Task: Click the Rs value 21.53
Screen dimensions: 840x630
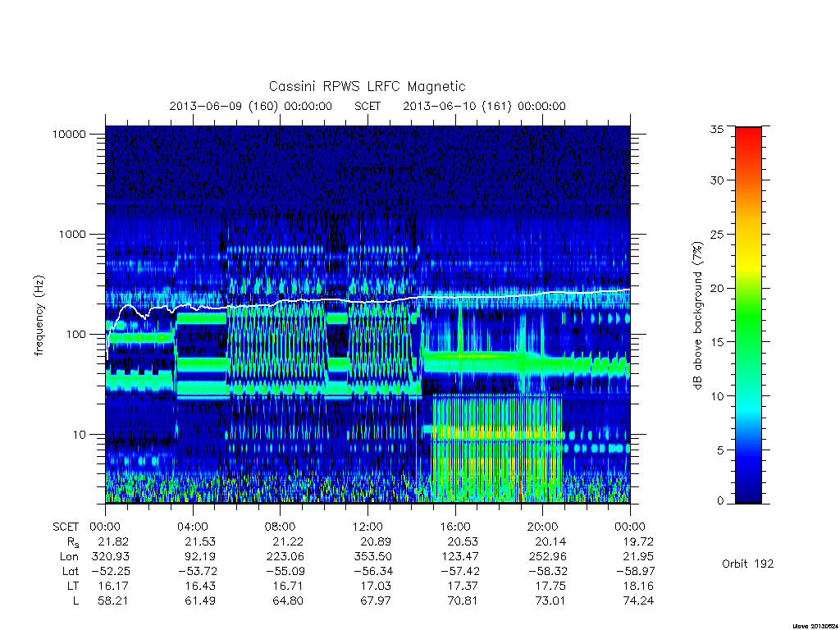Action: click(x=200, y=541)
